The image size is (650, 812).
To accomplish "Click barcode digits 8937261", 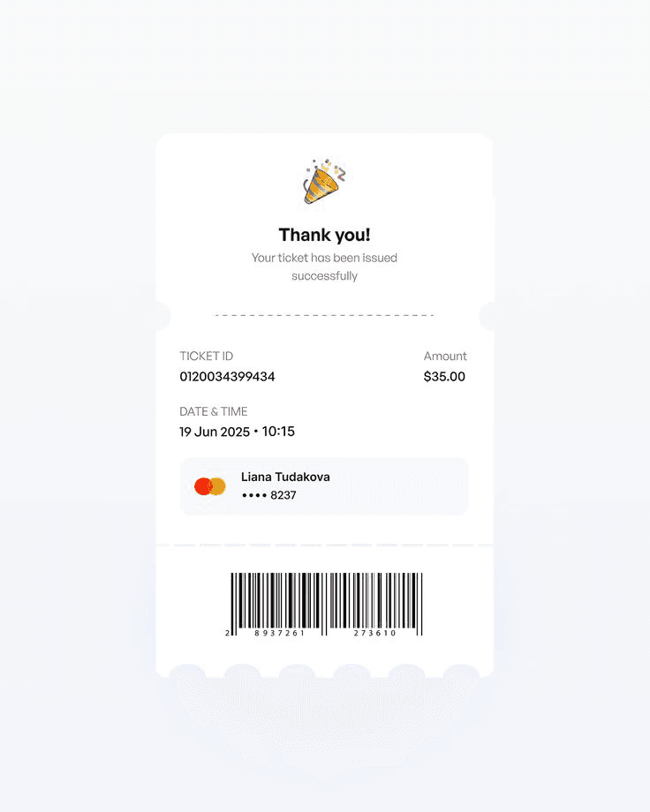I will 279,633.
